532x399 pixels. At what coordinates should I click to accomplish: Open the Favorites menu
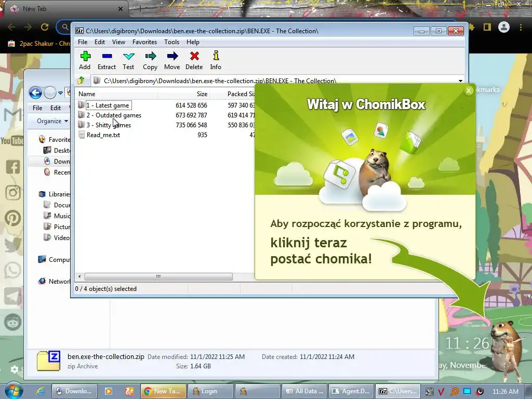click(x=144, y=42)
